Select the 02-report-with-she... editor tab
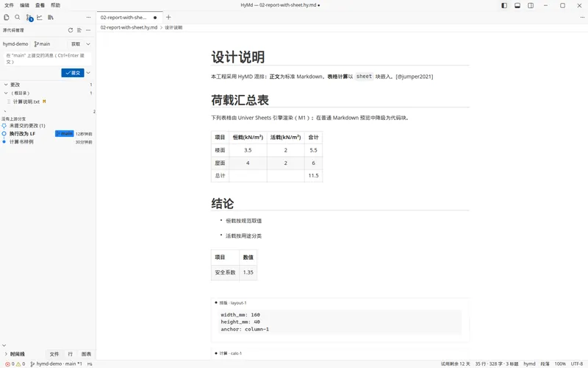The height and width of the screenshot is (368, 588). tap(130, 18)
